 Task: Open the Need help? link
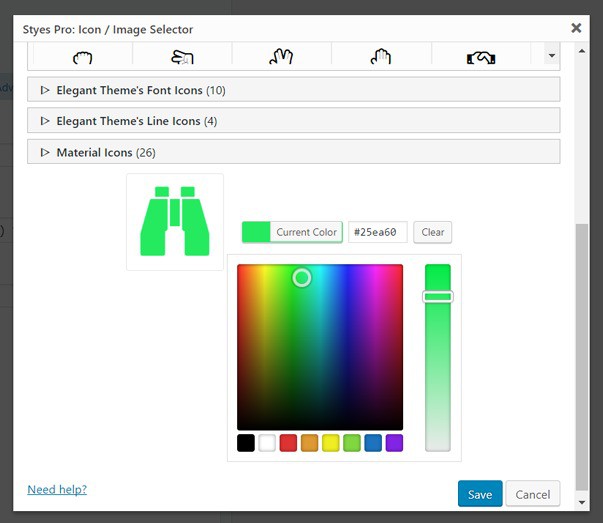57,489
